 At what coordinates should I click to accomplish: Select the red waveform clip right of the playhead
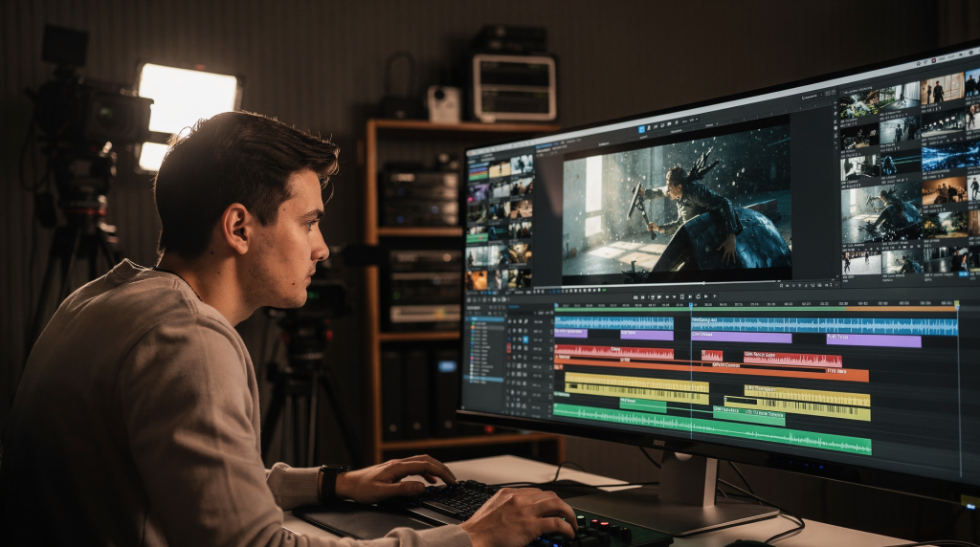tap(792, 359)
